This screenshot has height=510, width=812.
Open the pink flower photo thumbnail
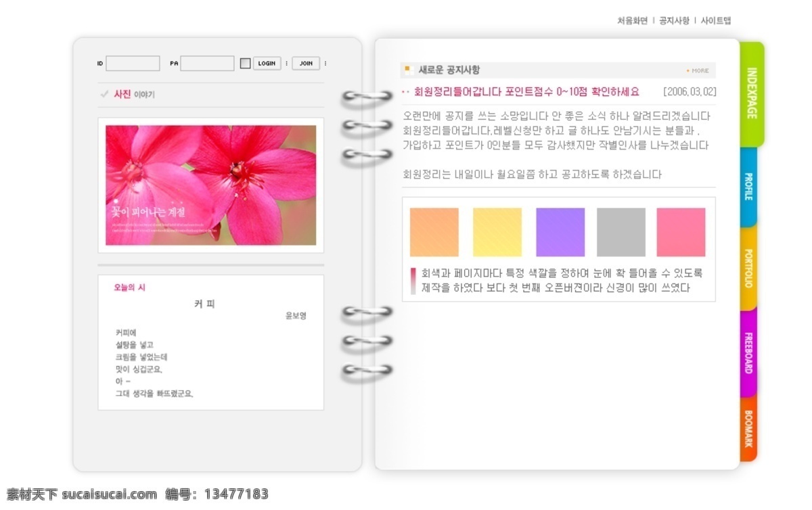pos(210,185)
